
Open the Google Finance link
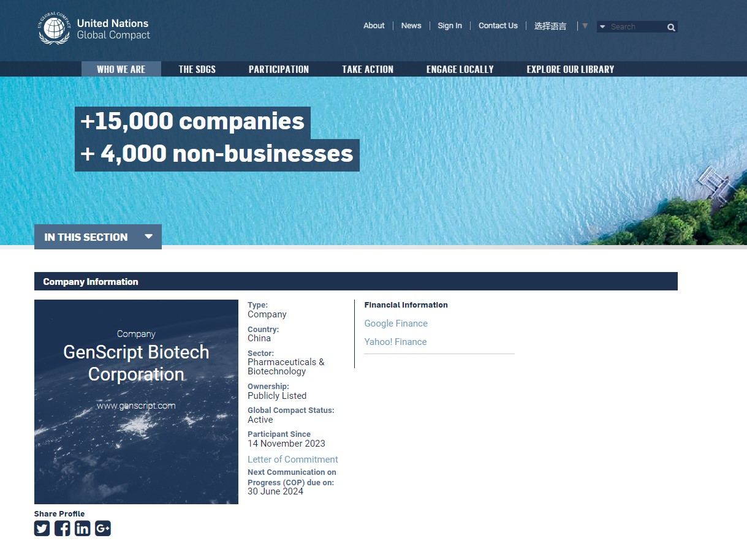click(396, 324)
